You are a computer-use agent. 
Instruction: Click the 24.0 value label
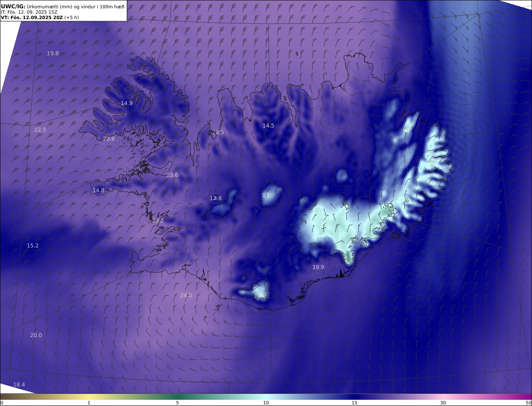(x=186, y=295)
